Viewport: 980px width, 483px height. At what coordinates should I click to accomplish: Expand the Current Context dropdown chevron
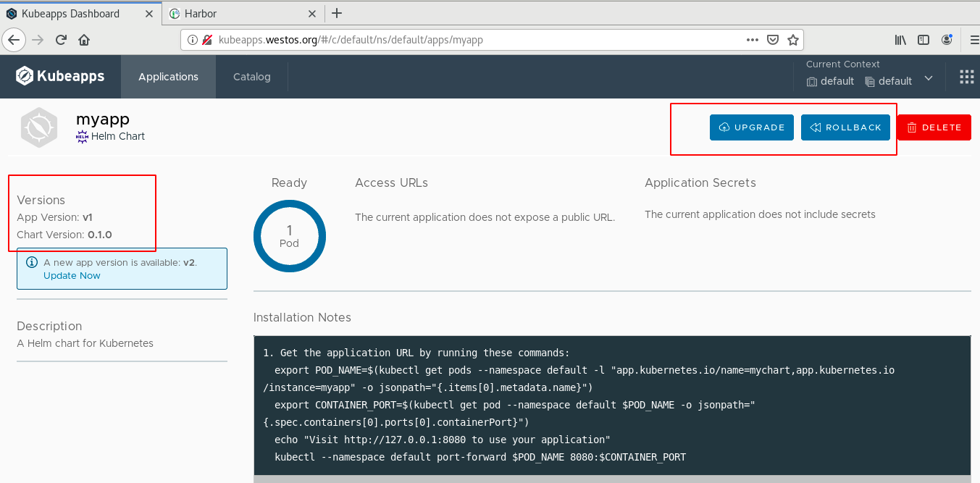pyautogui.click(x=929, y=79)
